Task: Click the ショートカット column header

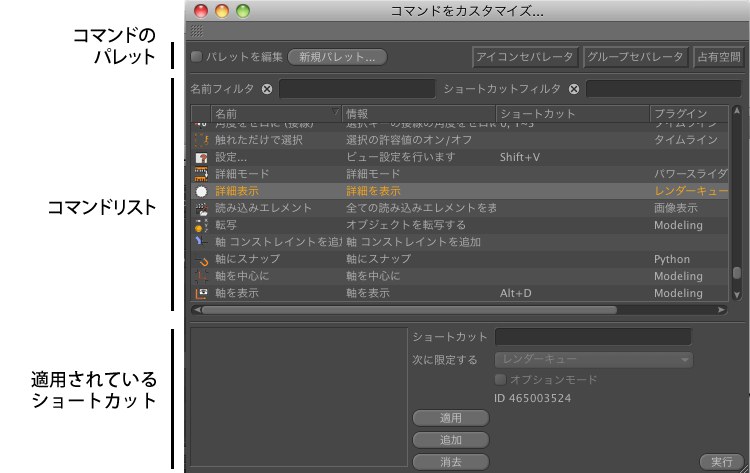Action: [x=570, y=114]
